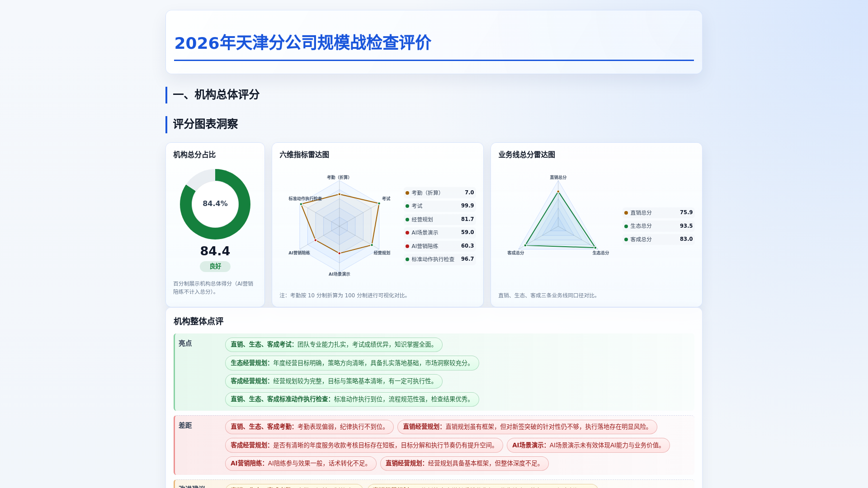Click the 标准动作执行检查 legend row
The image size is (868, 488).
tap(440, 259)
